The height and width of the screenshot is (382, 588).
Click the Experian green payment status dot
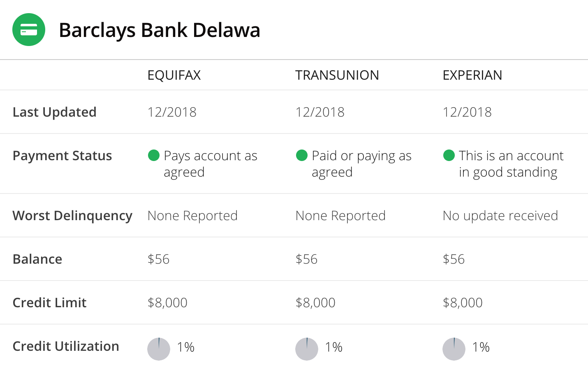click(x=449, y=155)
